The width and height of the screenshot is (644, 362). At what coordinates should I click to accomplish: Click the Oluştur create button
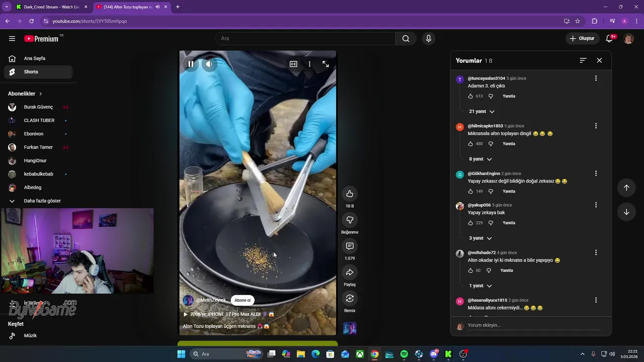(x=582, y=39)
